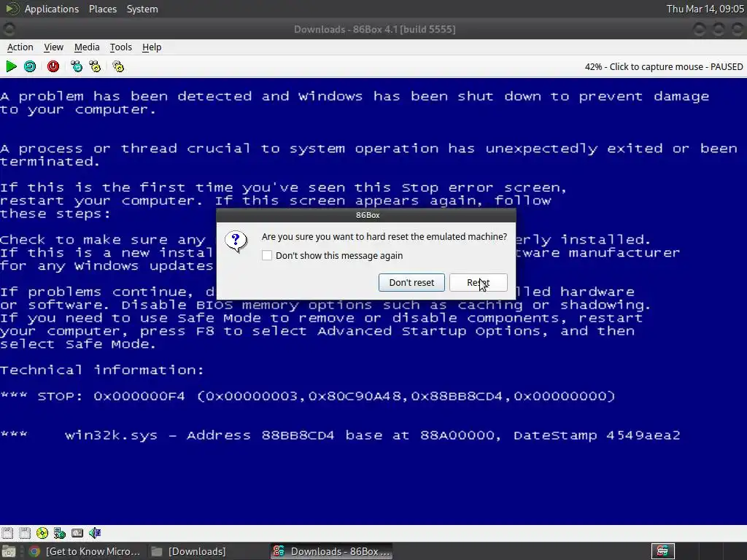Click the '42% - Click to capture mouse - PAUSED' status text
The width and height of the screenshot is (747, 560).
[664, 66]
